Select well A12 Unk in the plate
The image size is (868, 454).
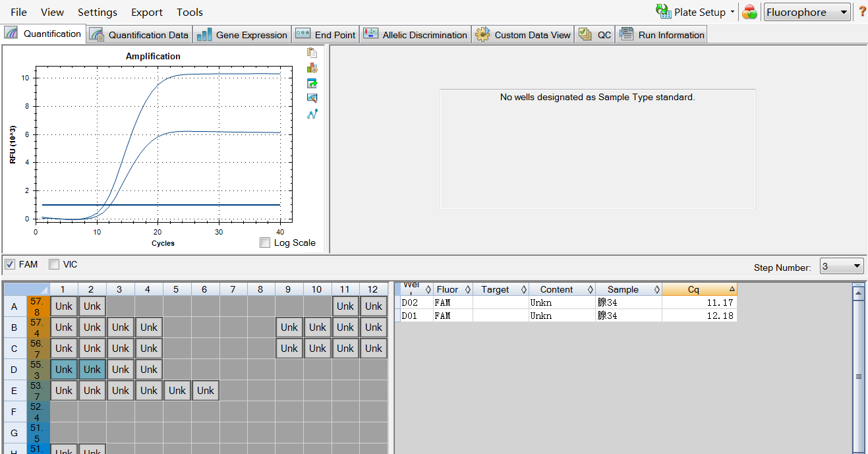pyautogui.click(x=374, y=306)
